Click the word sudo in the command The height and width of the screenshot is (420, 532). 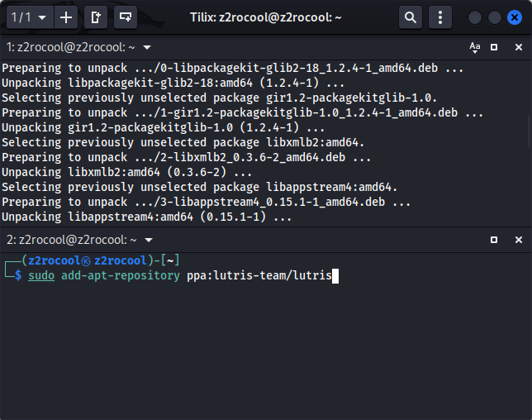click(x=41, y=275)
